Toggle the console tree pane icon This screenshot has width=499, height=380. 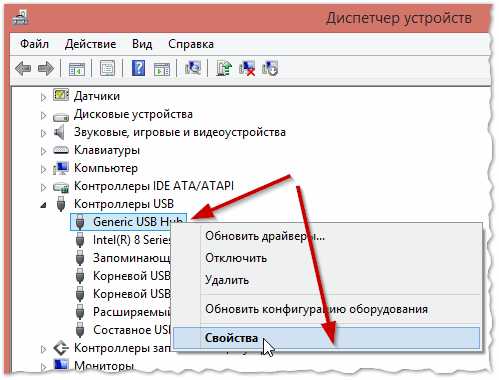(x=77, y=69)
